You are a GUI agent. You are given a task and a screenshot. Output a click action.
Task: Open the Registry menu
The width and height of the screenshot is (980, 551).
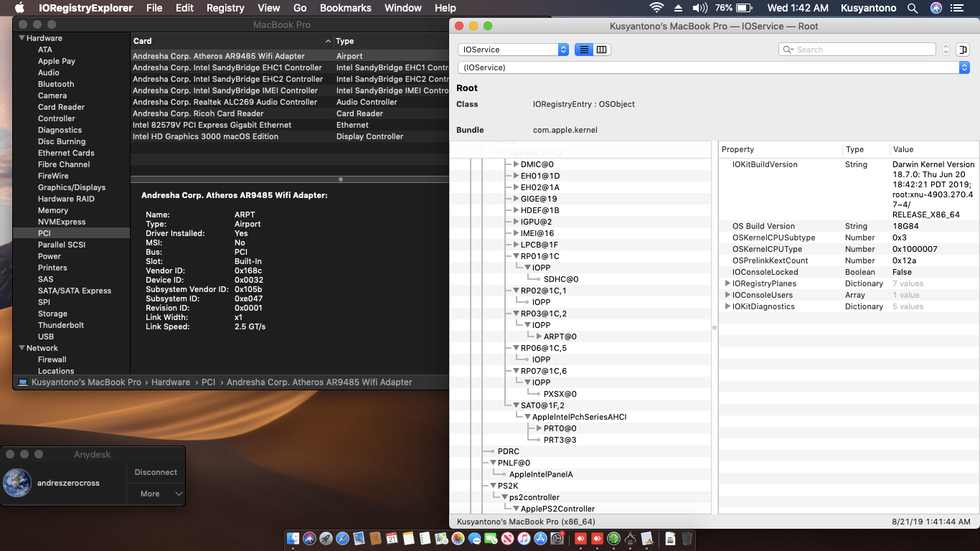[225, 8]
